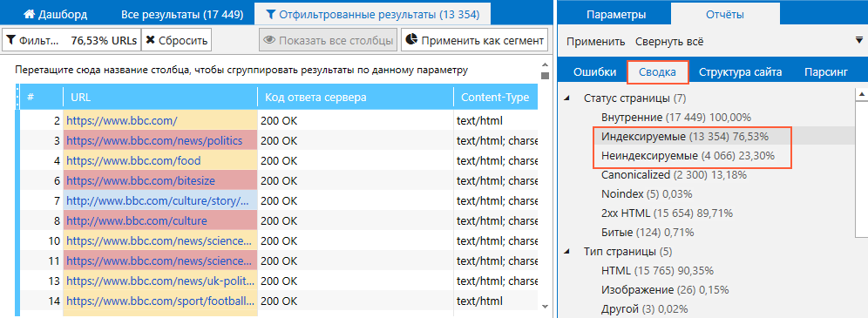Click Применить in the reports panel

point(595,42)
